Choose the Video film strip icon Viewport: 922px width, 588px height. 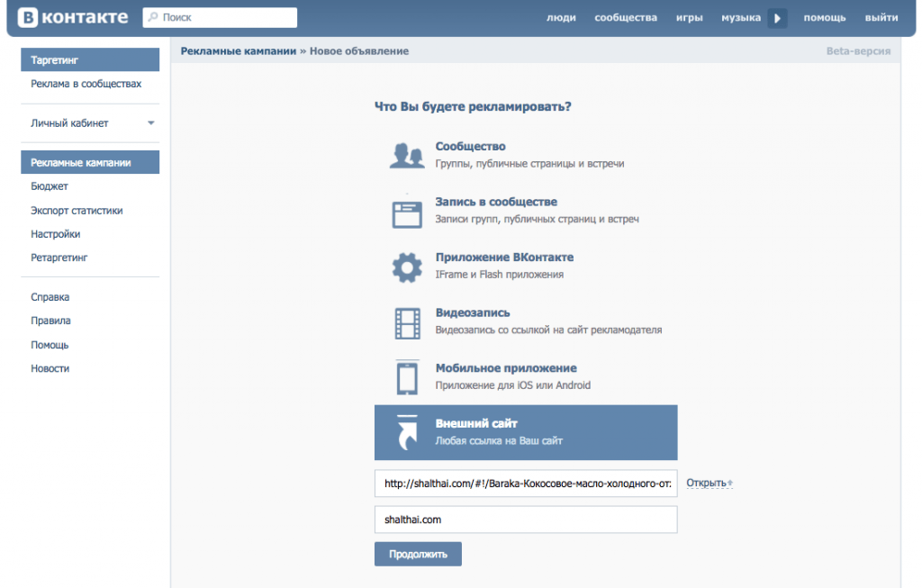407,322
